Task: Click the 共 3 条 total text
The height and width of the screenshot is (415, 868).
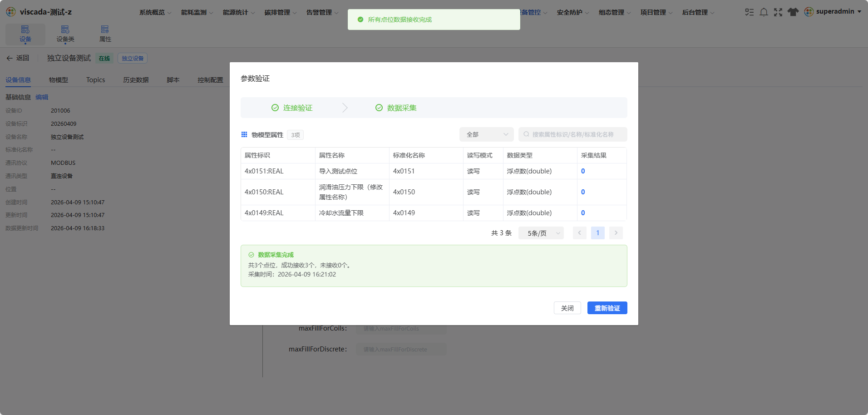Action: click(501, 233)
